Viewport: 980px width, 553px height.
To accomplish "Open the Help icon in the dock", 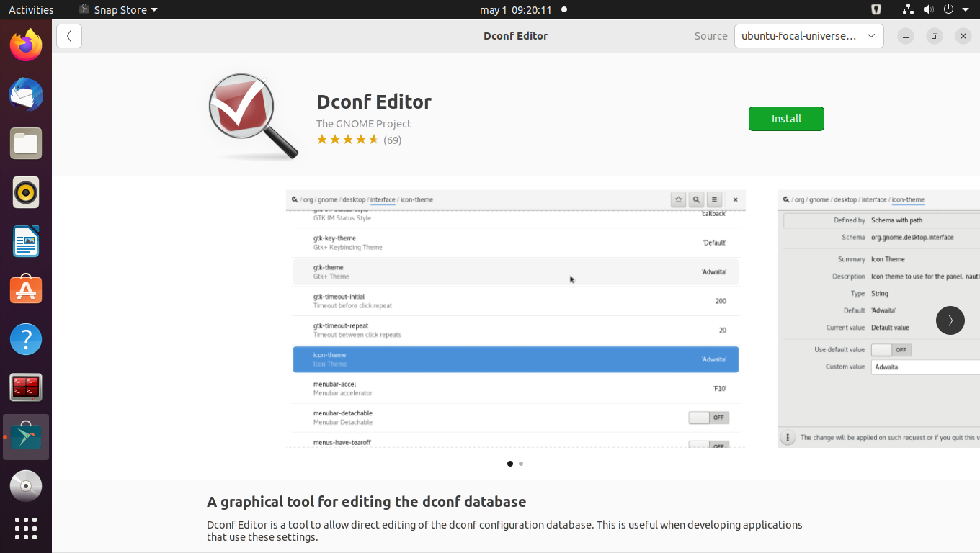I will (26, 339).
